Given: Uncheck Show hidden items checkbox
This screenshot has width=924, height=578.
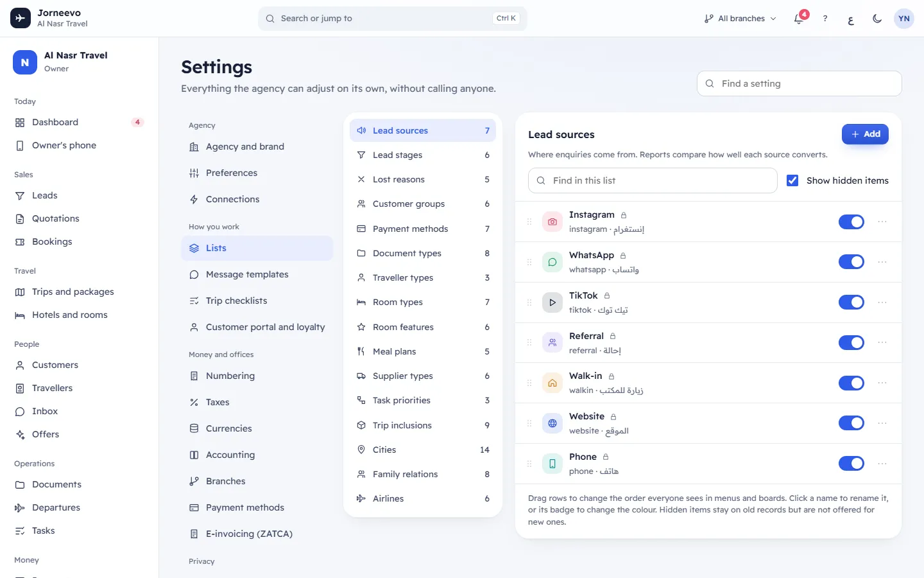Looking at the screenshot, I should click(x=793, y=180).
